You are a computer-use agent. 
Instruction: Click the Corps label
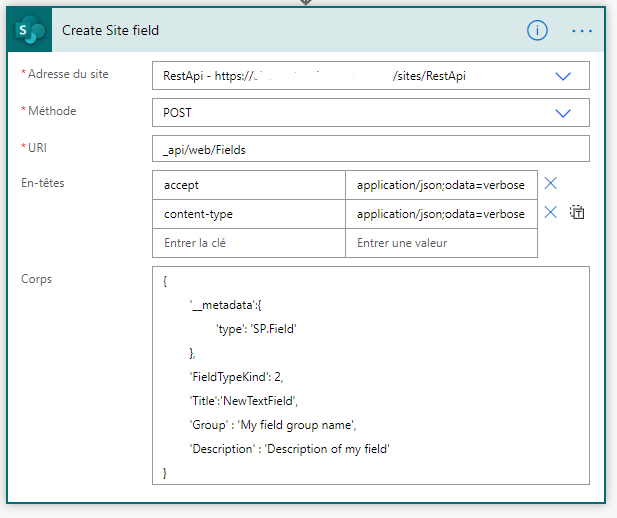click(36, 279)
